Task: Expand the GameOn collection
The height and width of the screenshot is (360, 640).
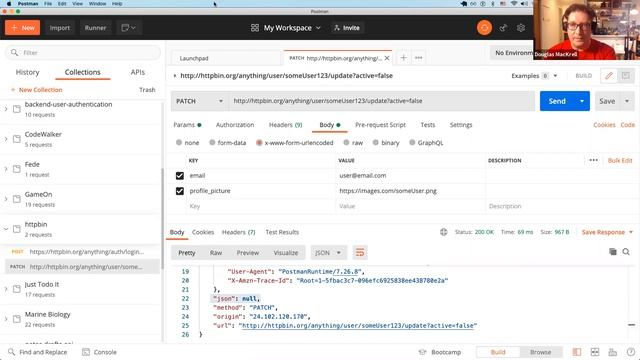Action: point(6,199)
